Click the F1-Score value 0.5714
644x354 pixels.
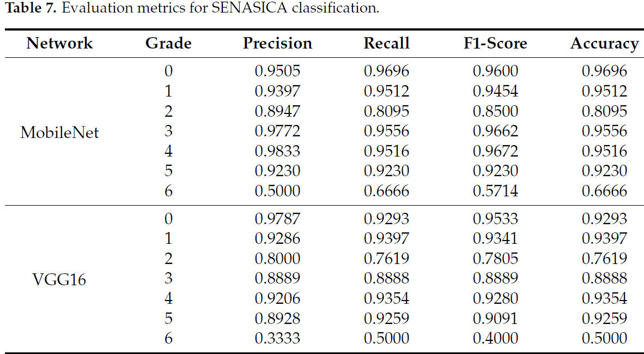[495, 191]
